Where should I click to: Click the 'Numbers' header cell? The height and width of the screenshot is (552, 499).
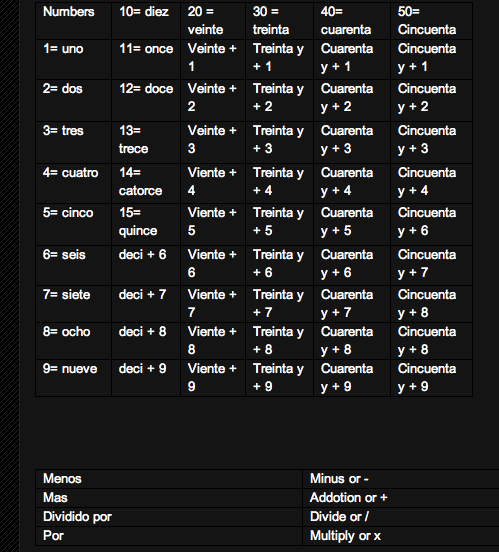(74, 21)
